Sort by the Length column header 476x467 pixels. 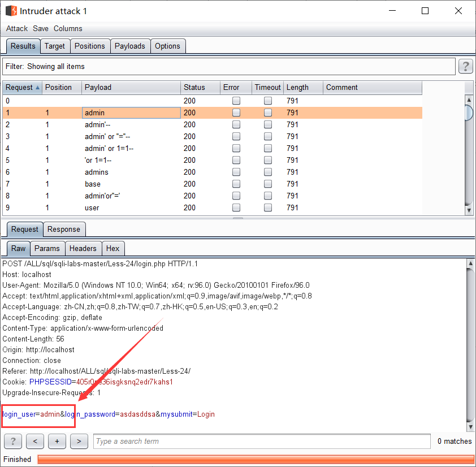[x=303, y=88]
